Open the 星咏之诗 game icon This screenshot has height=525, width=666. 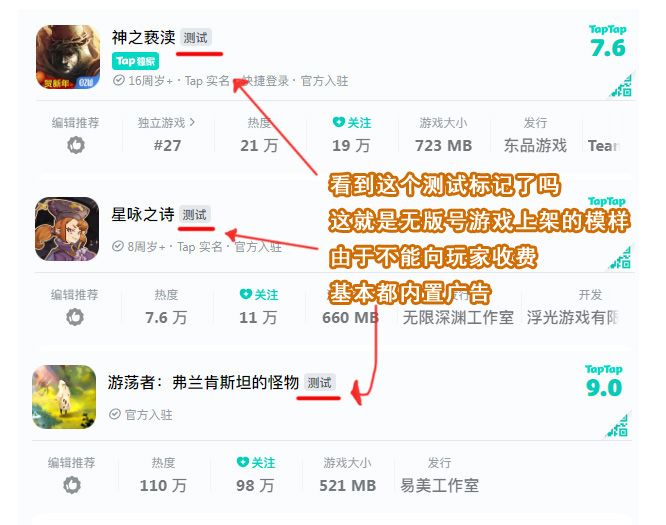[67, 229]
